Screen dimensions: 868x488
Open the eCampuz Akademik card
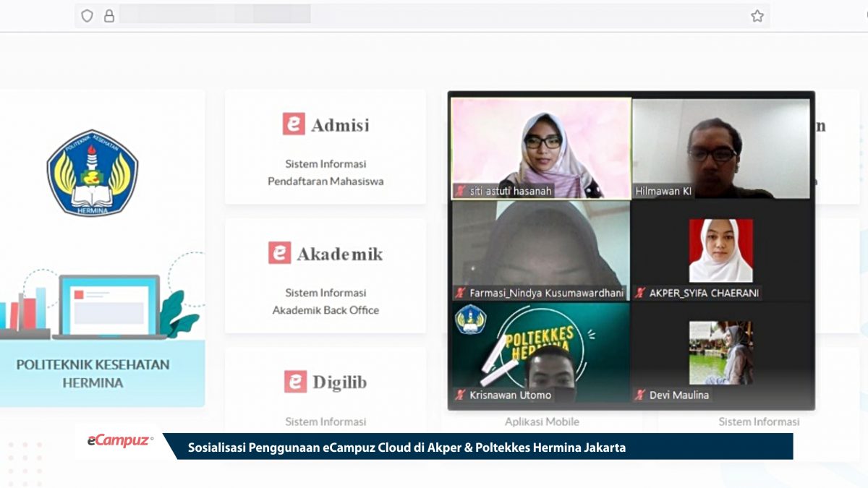click(x=325, y=275)
